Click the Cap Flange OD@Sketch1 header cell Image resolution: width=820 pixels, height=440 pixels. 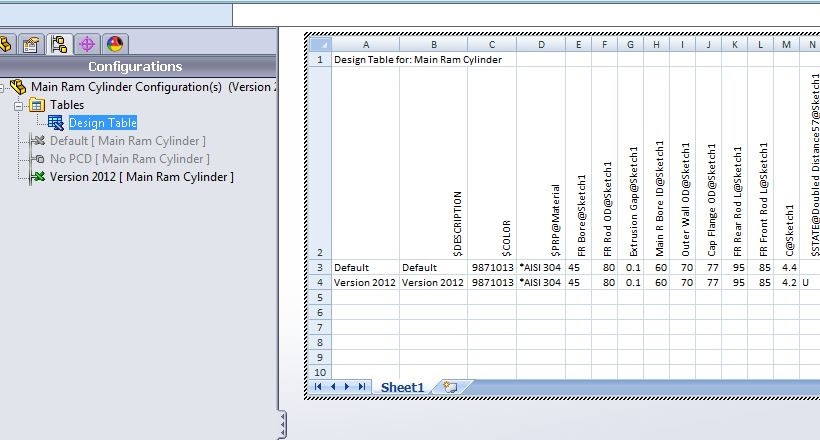coord(709,163)
